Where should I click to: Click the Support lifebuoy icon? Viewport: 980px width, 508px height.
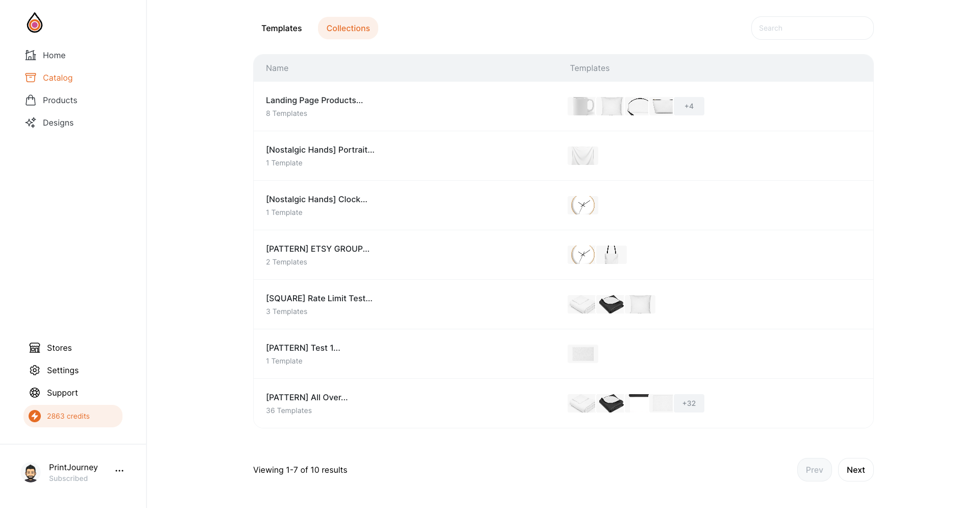pyautogui.click(x=35, y=393)
